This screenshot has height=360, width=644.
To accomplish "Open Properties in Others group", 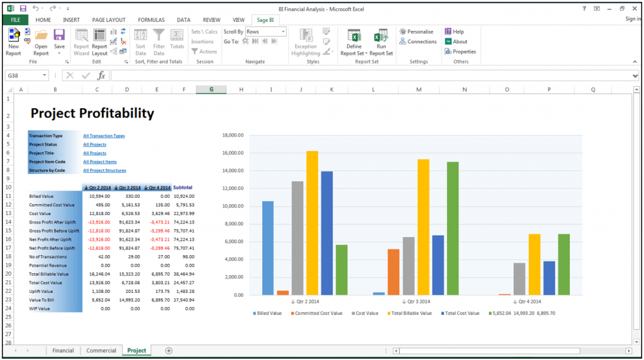I will [x=460, y=52].
